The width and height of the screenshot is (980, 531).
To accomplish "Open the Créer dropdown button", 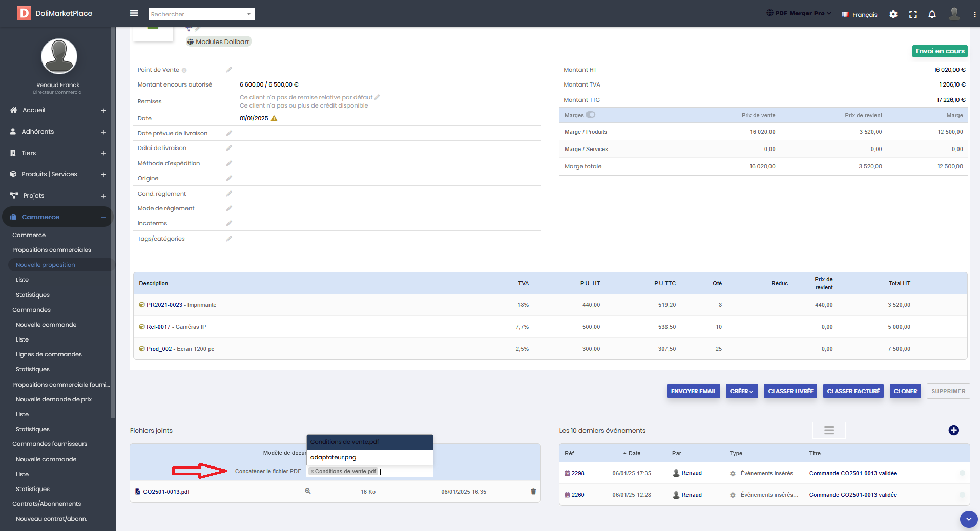I will [x=741, y=391].
